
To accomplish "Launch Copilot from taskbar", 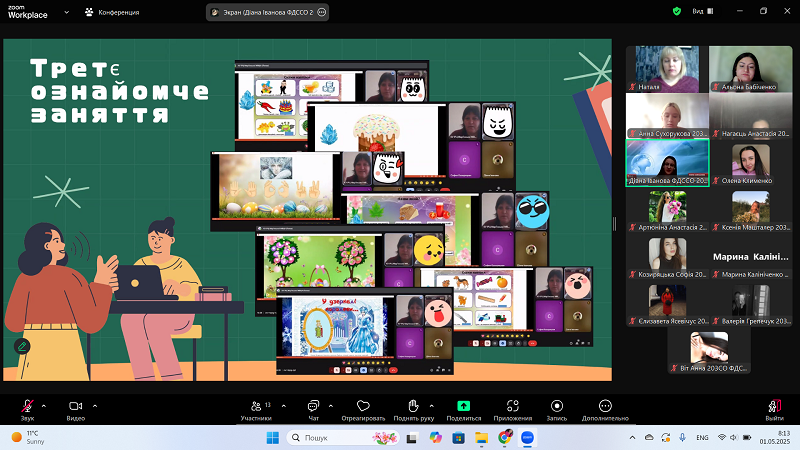I will click(x=435, y=438).
